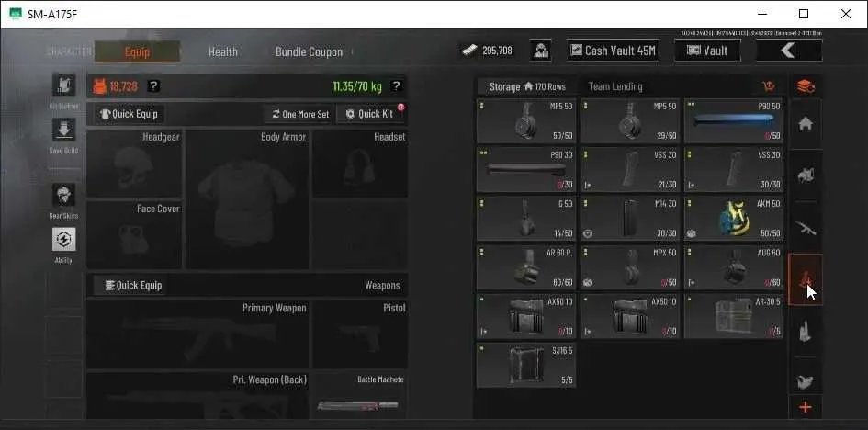
Task: Select the Primary Weapon slot
Action: [x=197, y=334]
